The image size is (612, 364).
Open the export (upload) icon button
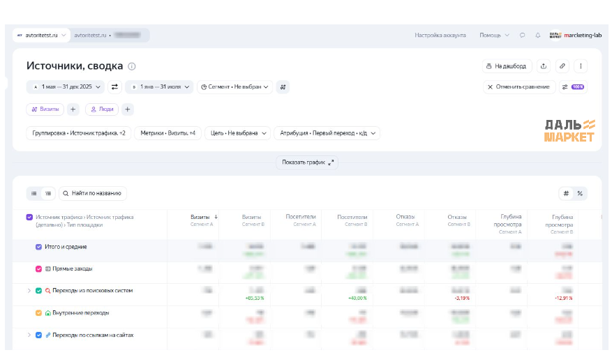point(544,66)
